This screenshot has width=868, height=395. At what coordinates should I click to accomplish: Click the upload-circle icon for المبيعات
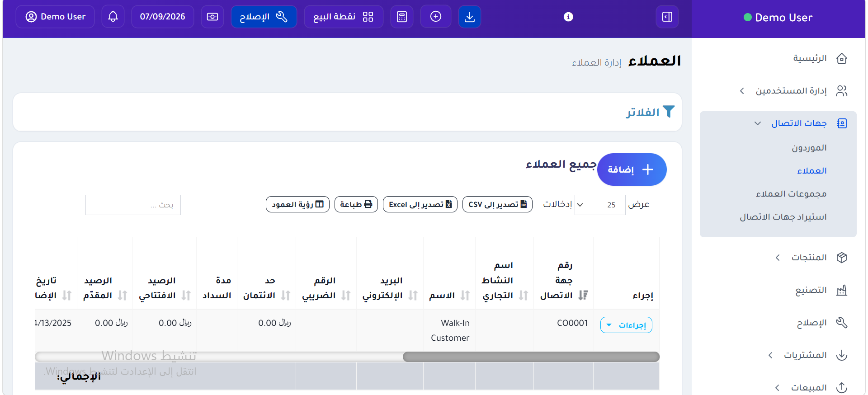pyautogui.click(x=842, y=388)
